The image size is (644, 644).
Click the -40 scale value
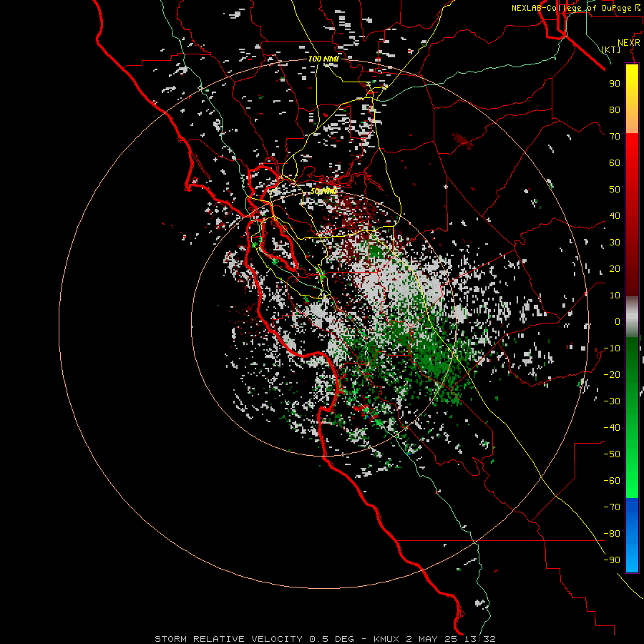(612, 428)
